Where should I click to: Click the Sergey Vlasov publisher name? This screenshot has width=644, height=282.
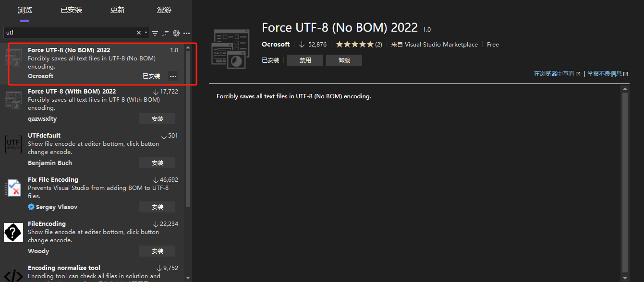(x=57, y=207)
